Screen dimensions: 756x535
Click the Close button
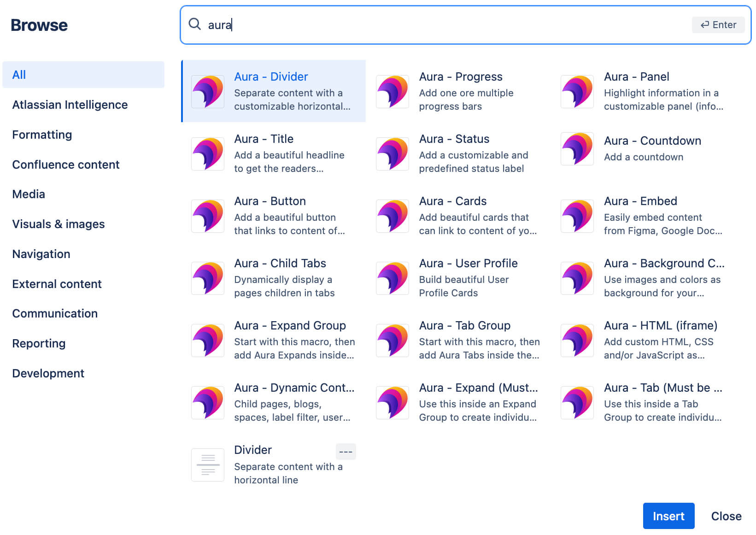[727, 516]
